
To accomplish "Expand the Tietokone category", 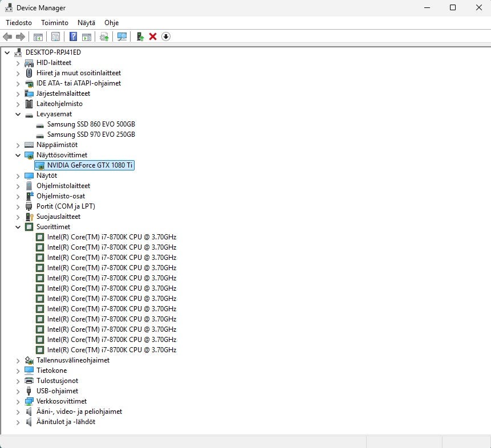I will point(18,371).
